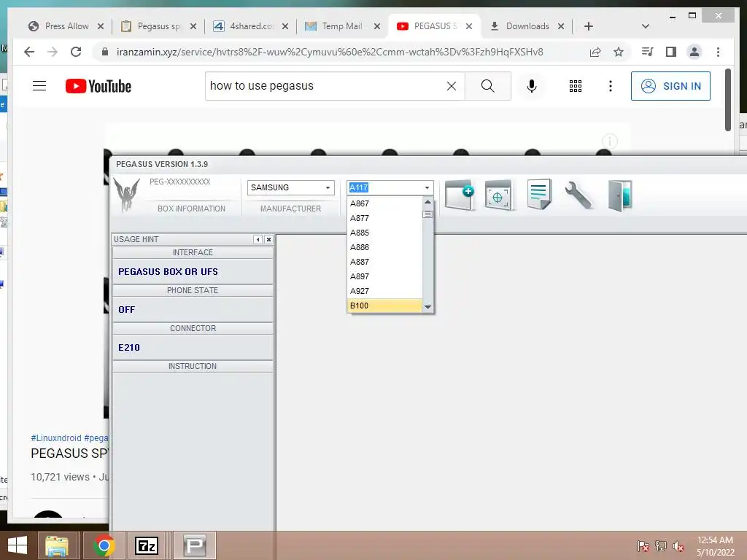Image resolution: width=747 pixels, height=560 pixels.
Task: Select A897 in the model list
Action: (384, 276)
